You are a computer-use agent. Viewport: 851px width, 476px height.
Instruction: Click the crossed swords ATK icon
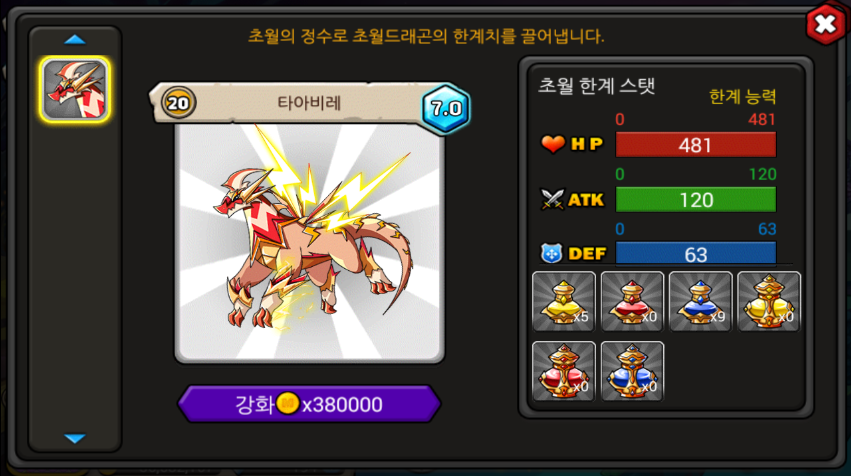pos(552,199)
